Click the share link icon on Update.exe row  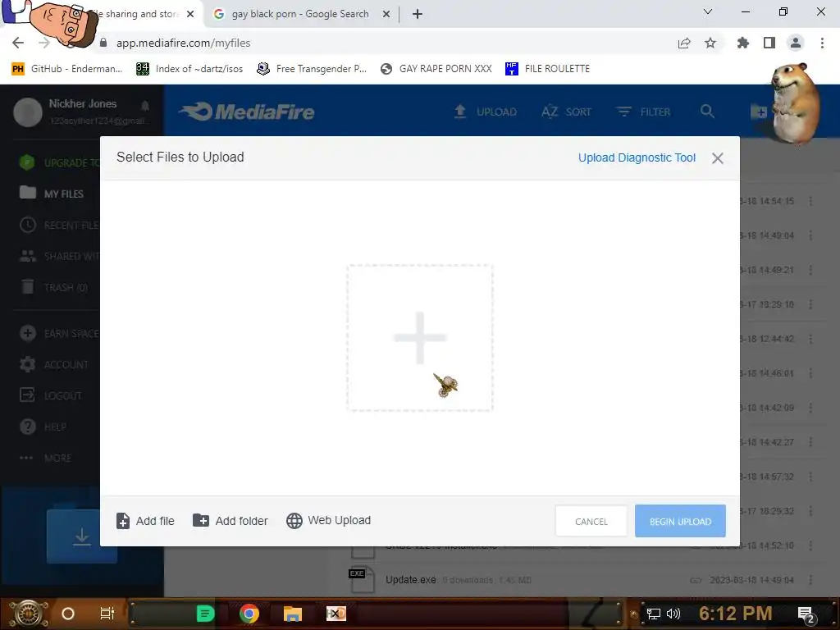pos(696,580)
